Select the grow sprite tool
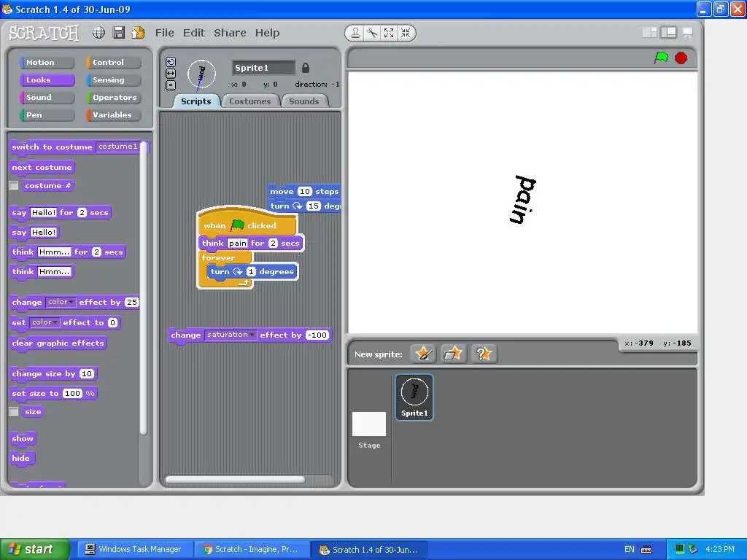Viewport: 747px width, 560px height. [x=389, y=33]
